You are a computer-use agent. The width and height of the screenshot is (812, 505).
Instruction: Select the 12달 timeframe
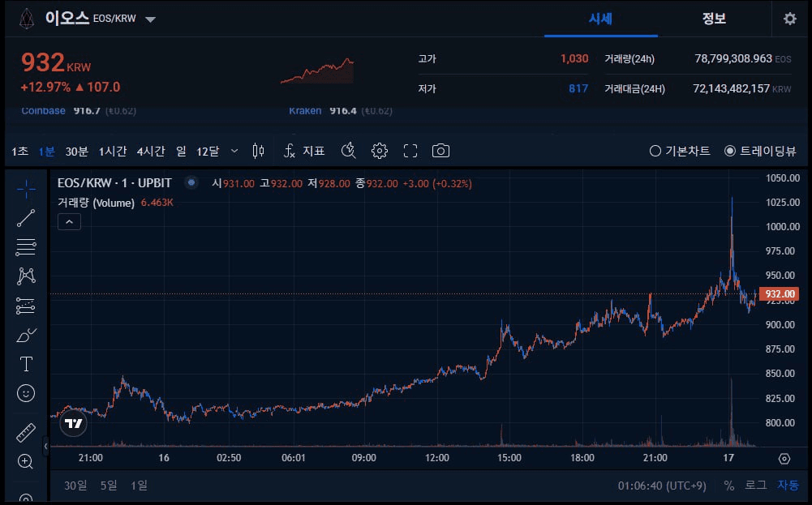[x=208, y=151]
